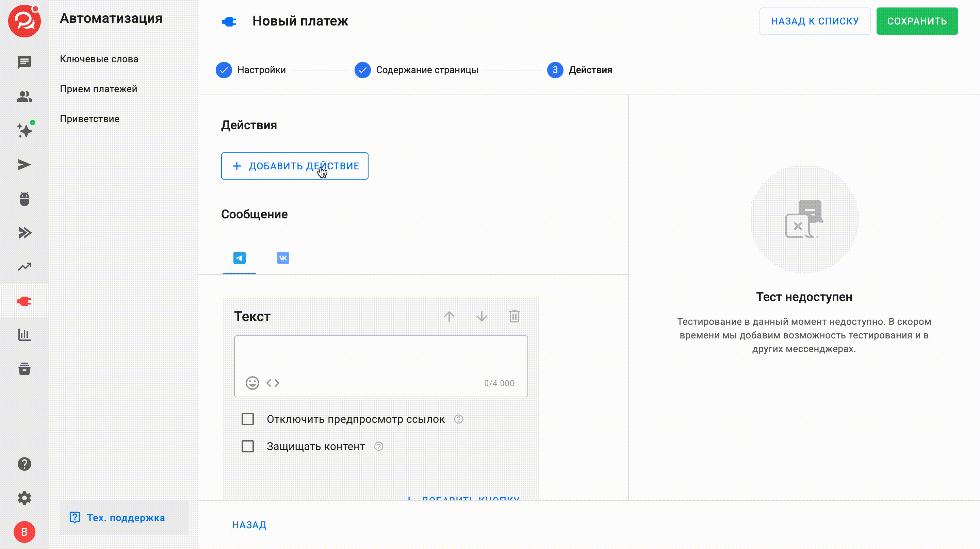The image size is (980, 549).
Task: Open the chat messages sidebar icon
Action: pyautogui.click(x=24, y=62)
